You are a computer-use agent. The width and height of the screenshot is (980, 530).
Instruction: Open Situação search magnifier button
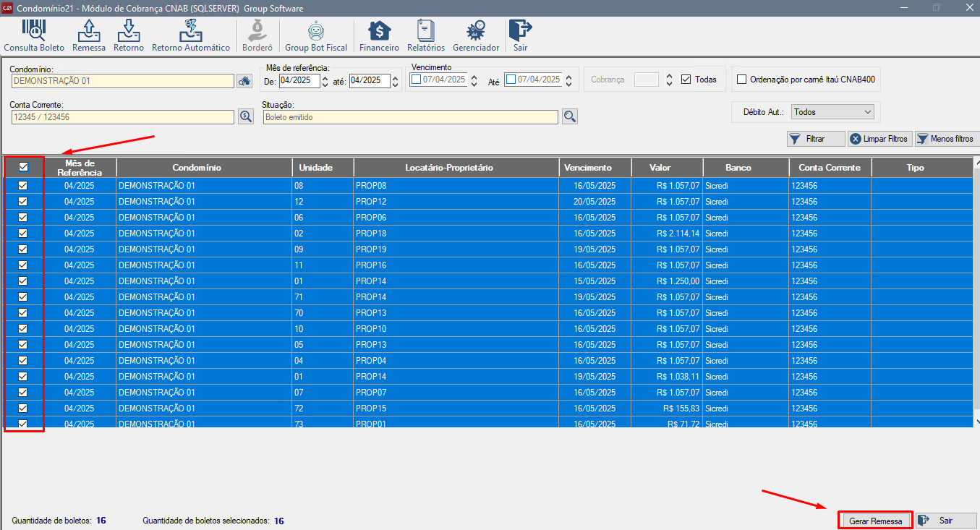point(570,117)
